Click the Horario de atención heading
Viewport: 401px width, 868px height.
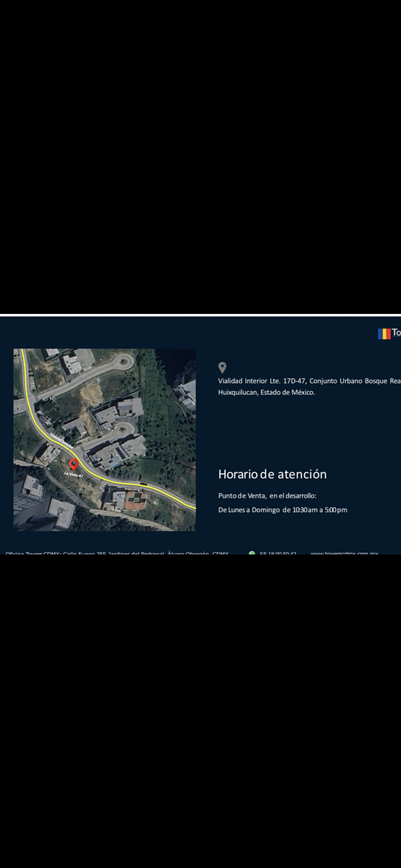coord(272,474)
